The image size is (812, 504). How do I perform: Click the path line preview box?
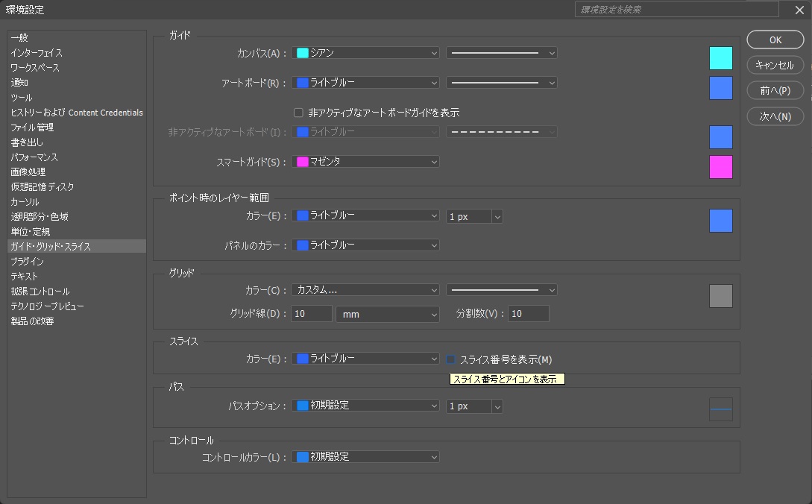coord(721,409)
